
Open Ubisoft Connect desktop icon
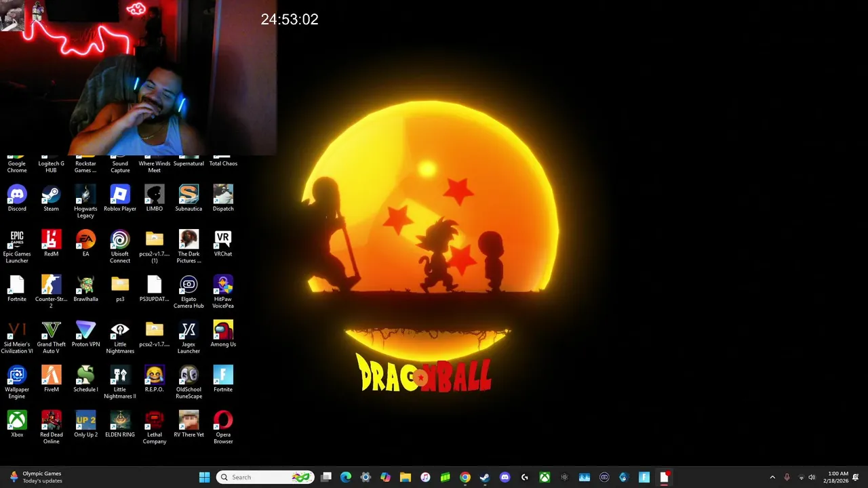coord(120,247)
